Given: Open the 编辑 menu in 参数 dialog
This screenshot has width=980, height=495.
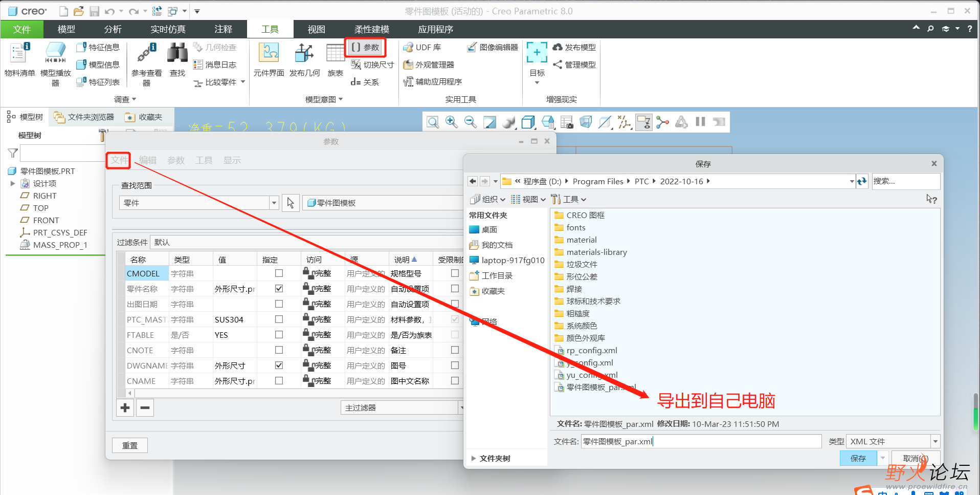Looking at the screenshot, I should point(148,160).
